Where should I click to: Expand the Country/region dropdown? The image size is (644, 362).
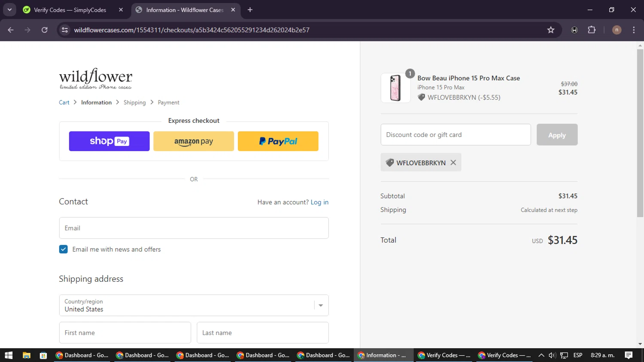click(x=194, y=305)
